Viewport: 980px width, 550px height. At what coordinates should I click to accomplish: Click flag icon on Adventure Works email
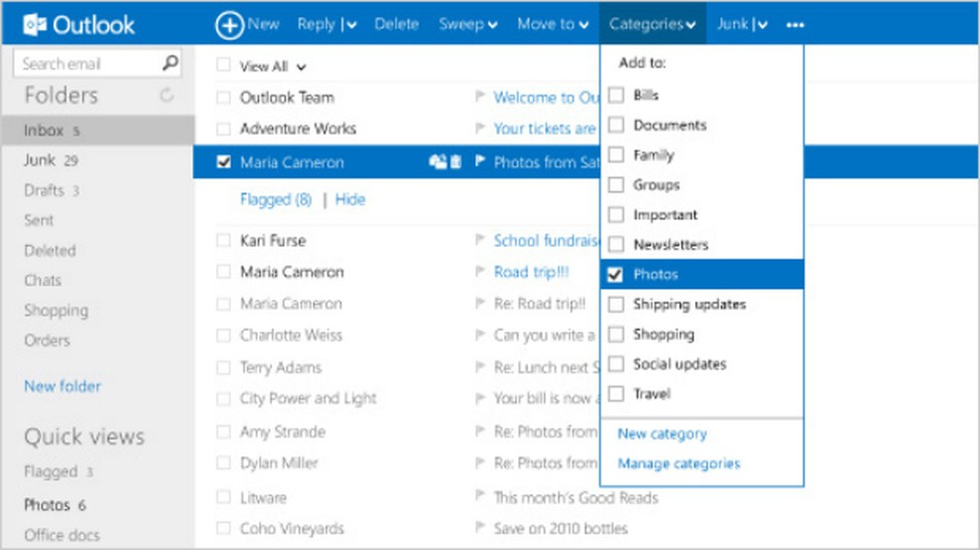click(x=480, y=129)
